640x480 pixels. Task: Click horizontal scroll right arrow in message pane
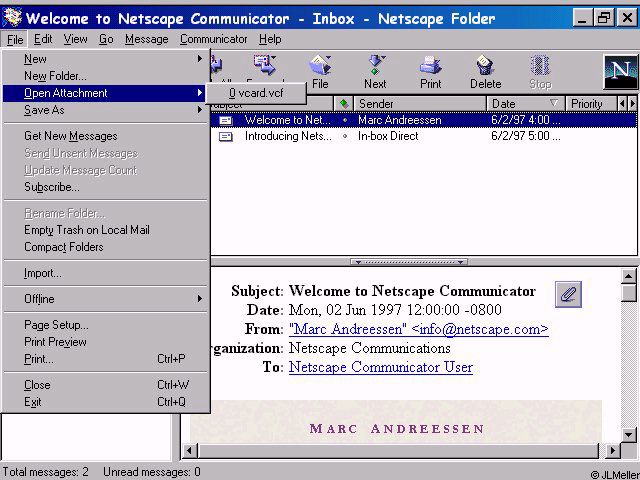click(612, 451)
